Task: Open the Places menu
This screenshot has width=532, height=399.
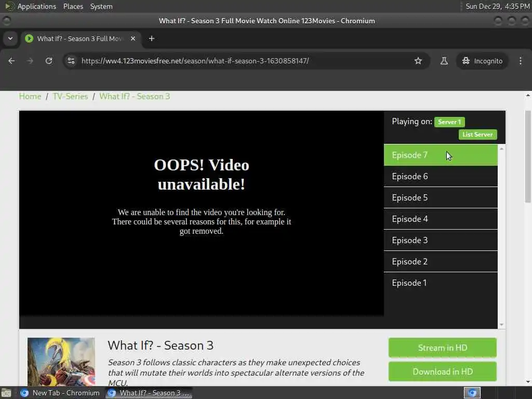Action: tap(73, 6)
